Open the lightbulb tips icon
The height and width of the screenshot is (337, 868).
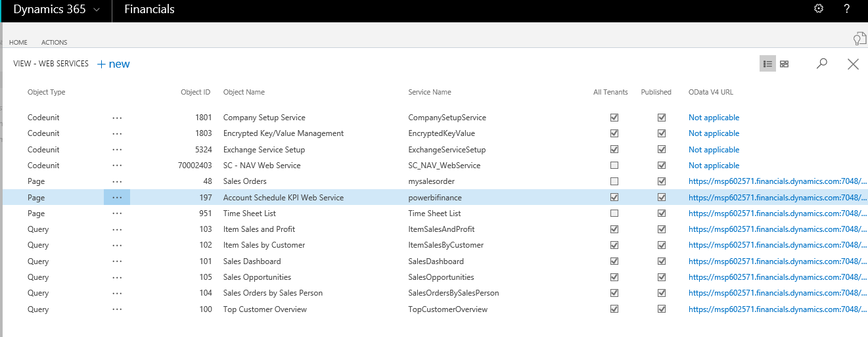coord(859,39)
